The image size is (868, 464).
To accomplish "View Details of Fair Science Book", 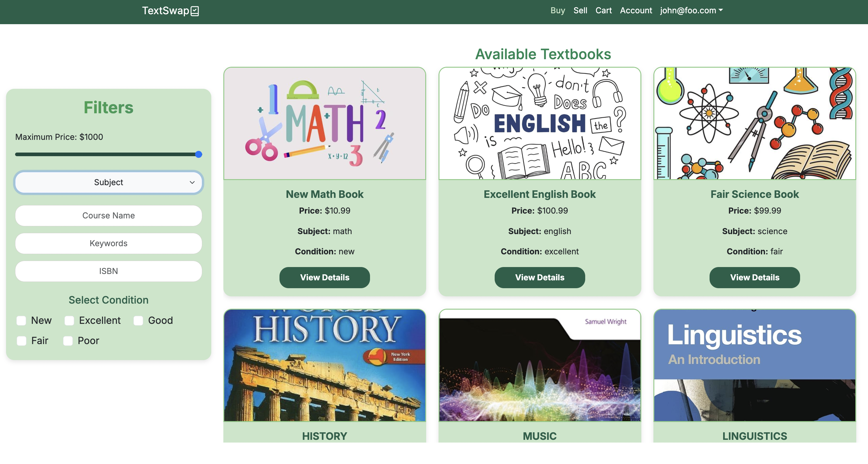I will coord(755,278).
